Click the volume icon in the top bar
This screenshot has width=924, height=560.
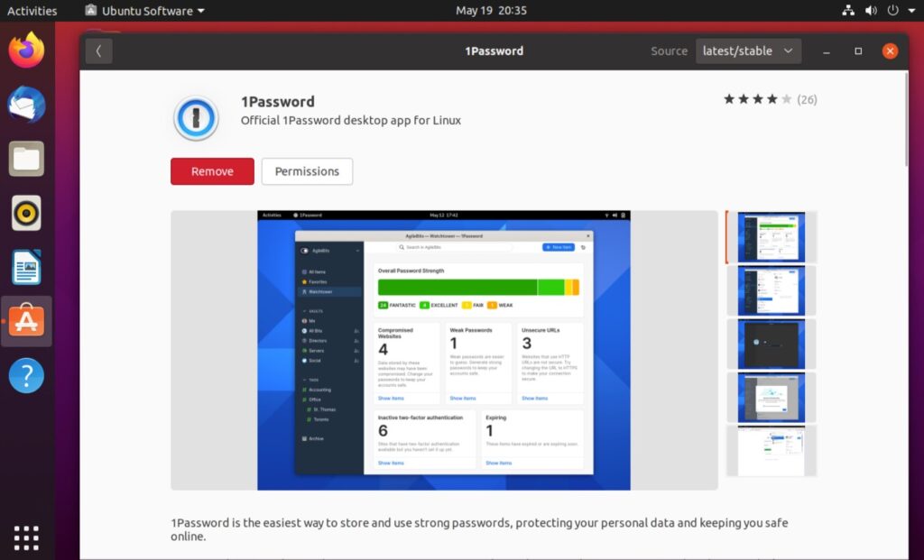(x=870, y=11)
